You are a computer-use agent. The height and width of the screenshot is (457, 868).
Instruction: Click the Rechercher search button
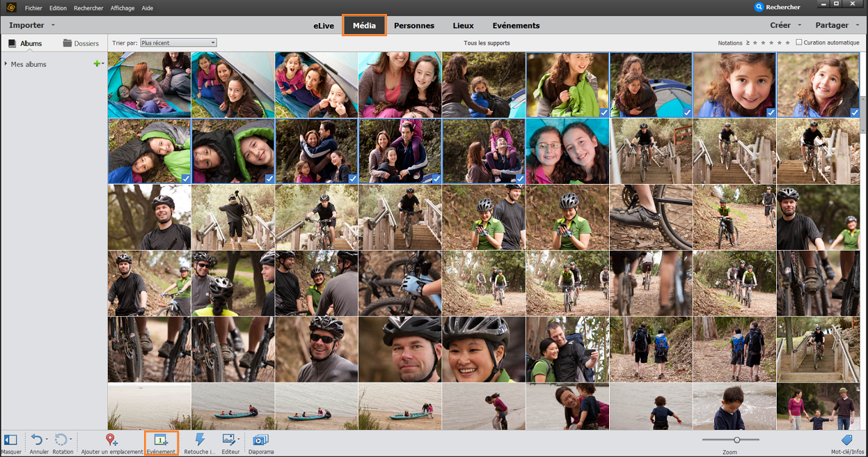[x=778, y=7]
